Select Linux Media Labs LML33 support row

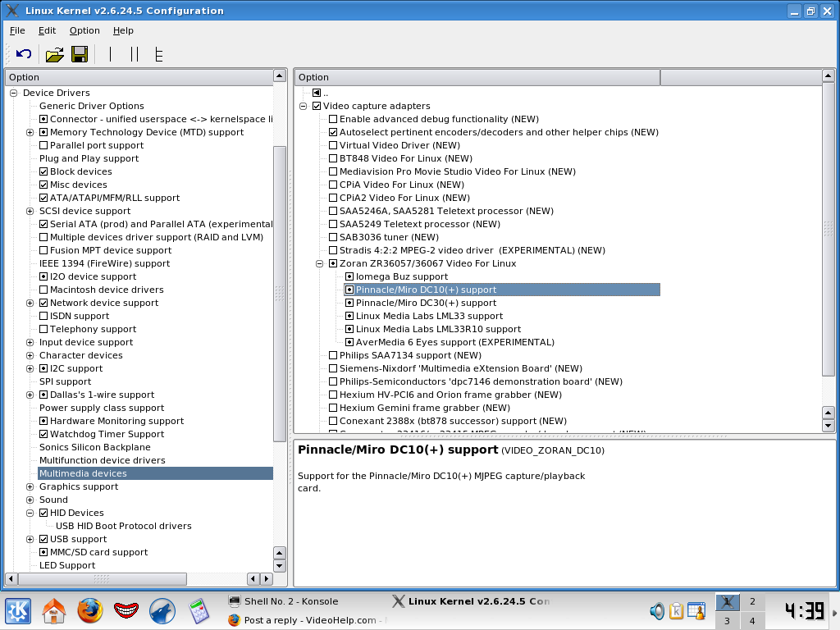pyautogui.click(x=429, y=316)
